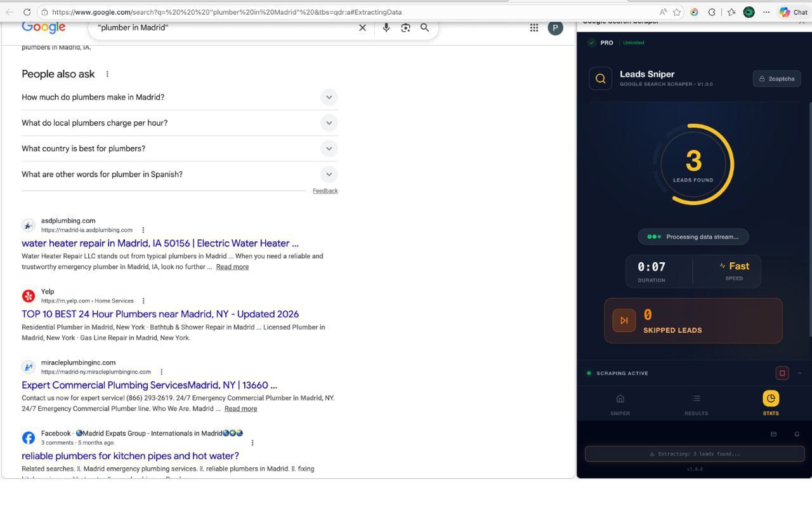Go to Google home via the logo
The image size is (812, 508).
coord(44,27)
